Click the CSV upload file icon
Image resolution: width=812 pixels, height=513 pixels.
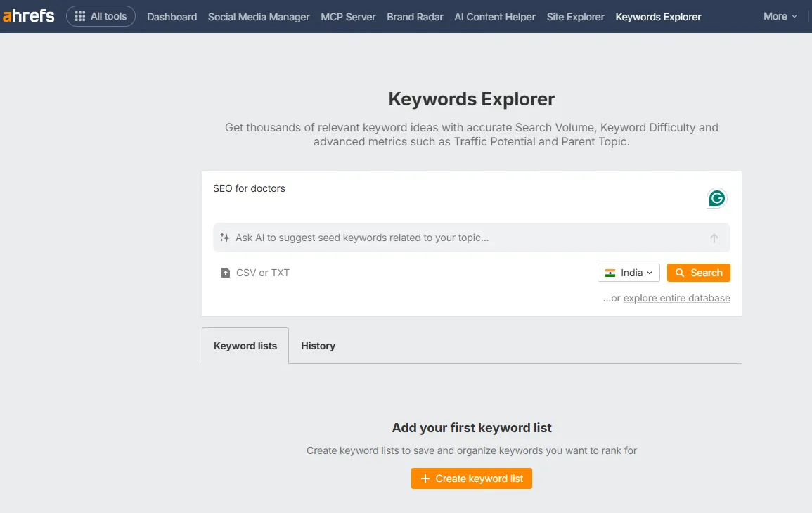pyautogui.click(x=226, y=273)
